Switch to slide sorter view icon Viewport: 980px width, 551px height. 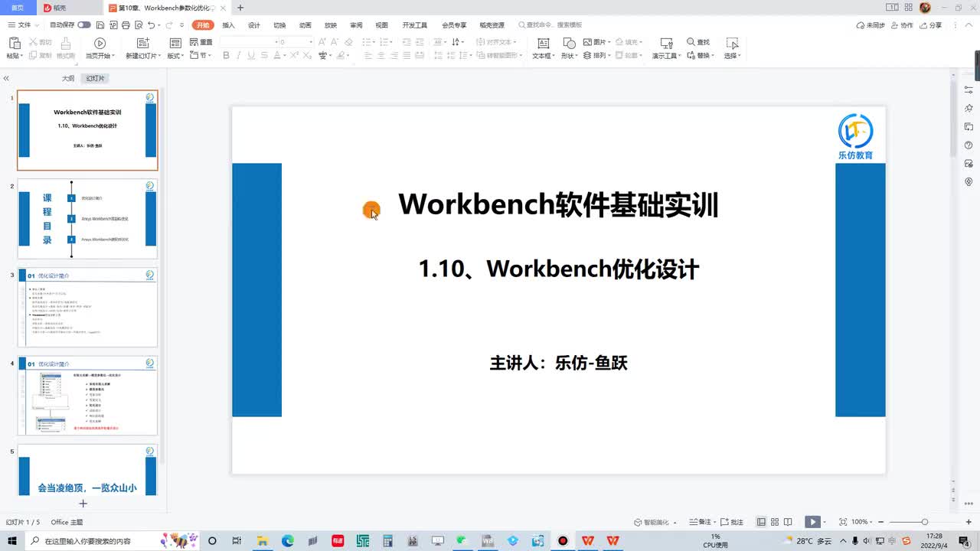[775, 522]
